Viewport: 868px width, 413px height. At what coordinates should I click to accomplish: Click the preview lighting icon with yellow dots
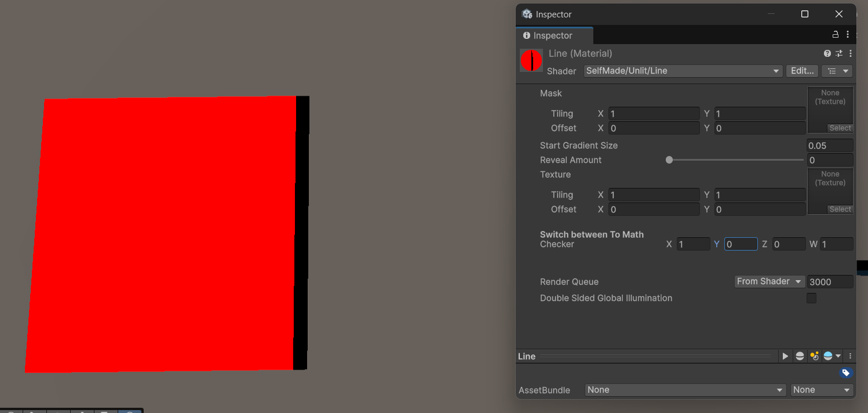(814, 356)
